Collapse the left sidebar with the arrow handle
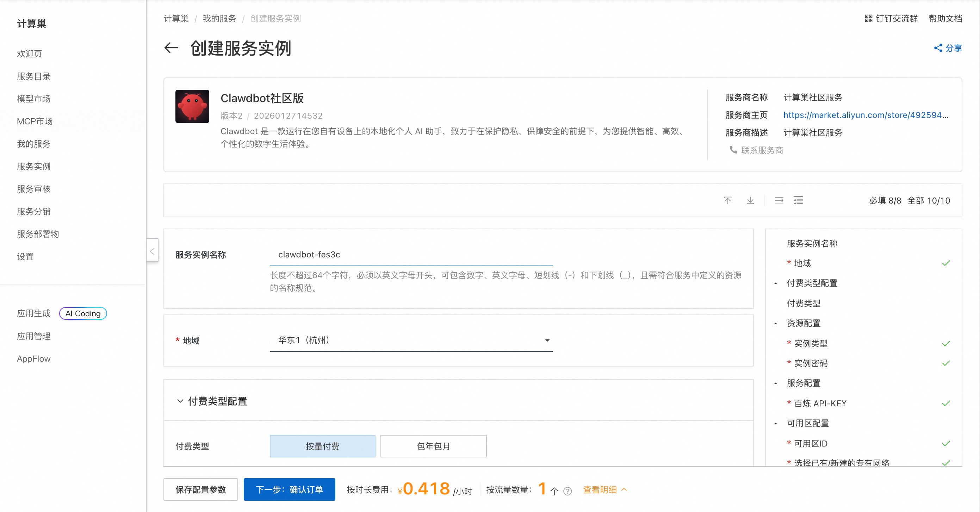This screenshot has width=980, height=512. tap(152, 251)
